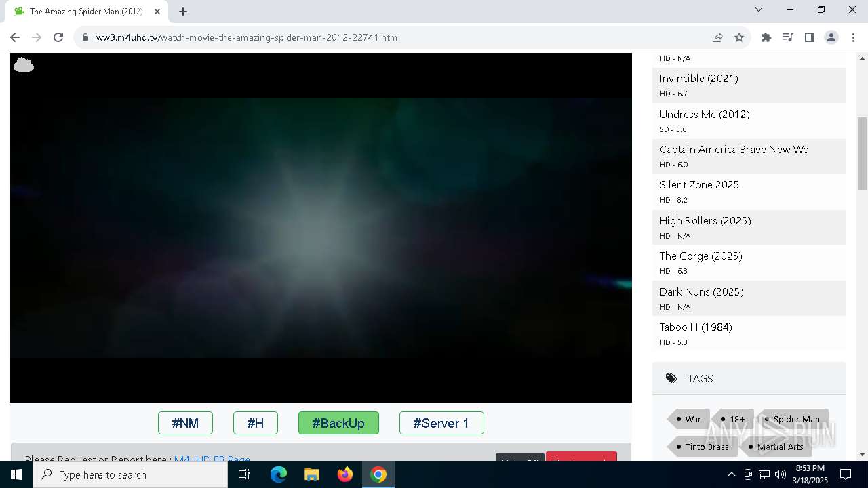Open the Chrome extensions puzzle icon

766,37
